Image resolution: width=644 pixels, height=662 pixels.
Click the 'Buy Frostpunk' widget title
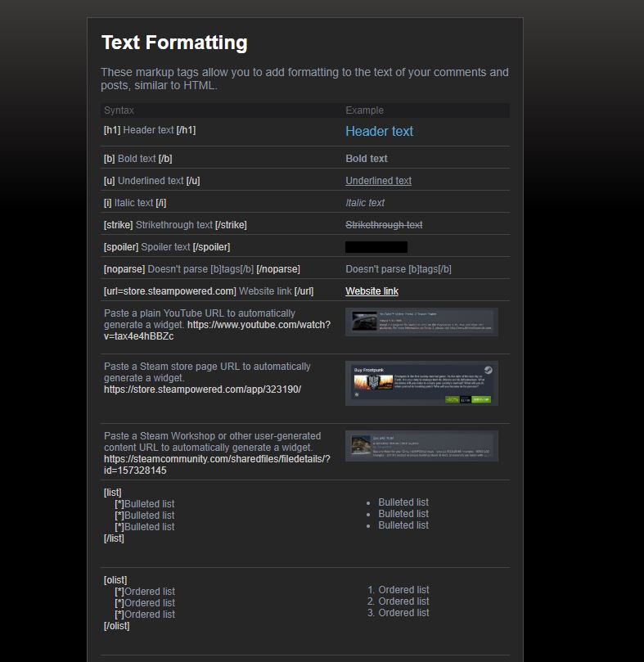(369, 370)
